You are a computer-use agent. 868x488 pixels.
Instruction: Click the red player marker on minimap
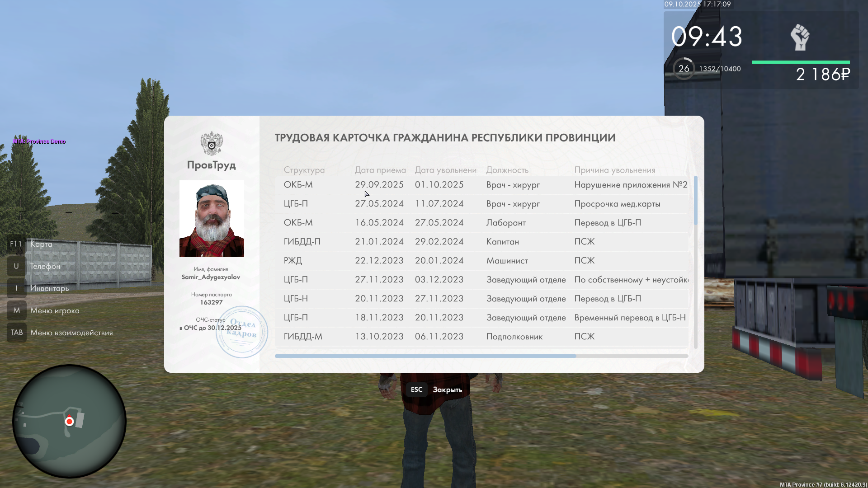pos(69,421)
